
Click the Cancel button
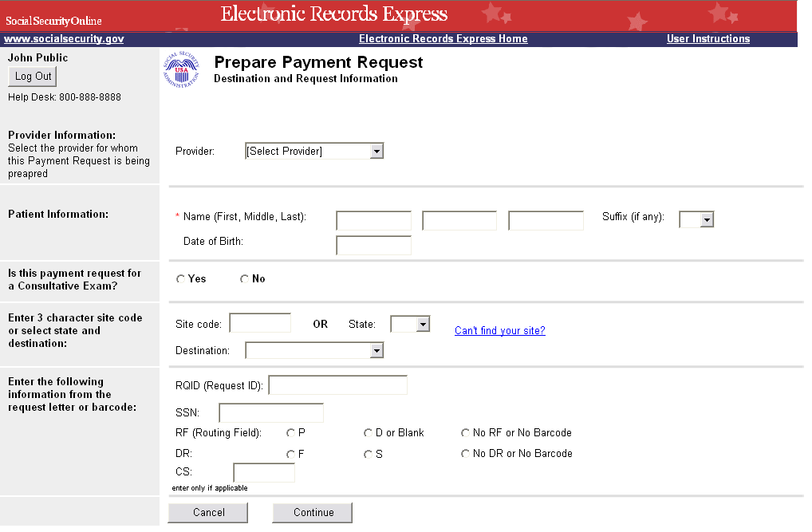208,513
